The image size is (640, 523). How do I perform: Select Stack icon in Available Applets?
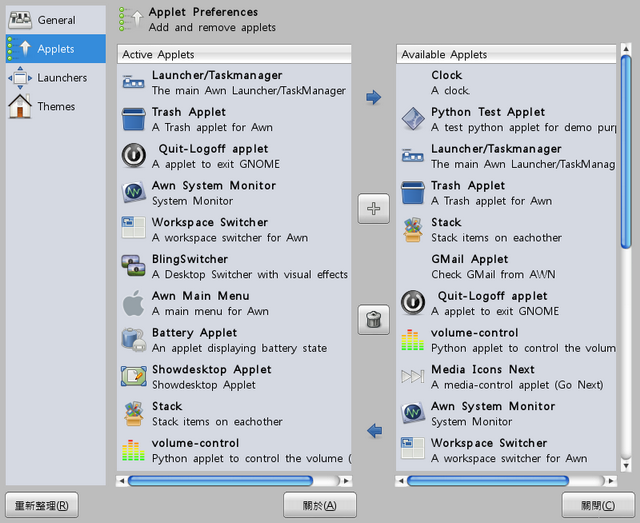click(x=413, y=229)
